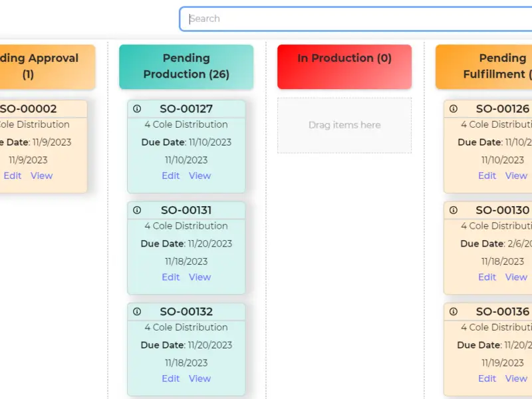Viewport: 532px width, 399px height.
Task: Click '4 Cole Distribution' on card SO-00127
Action: [x=186, y=124]
